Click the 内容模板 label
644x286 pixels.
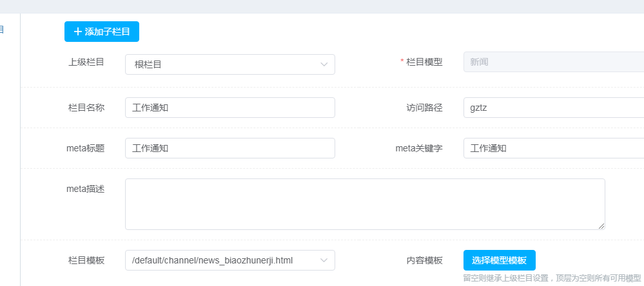(x=424, y=260)
